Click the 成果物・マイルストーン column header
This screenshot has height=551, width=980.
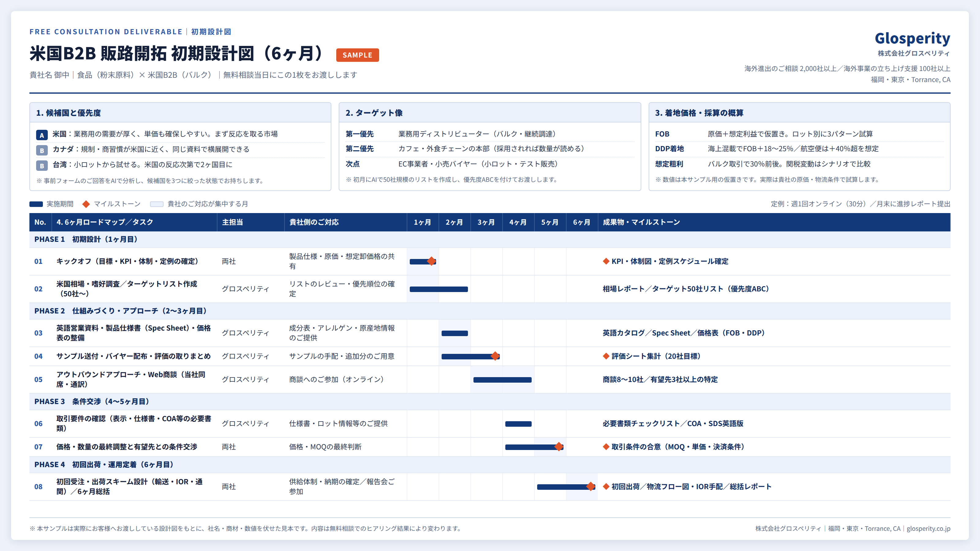[774, 222]
